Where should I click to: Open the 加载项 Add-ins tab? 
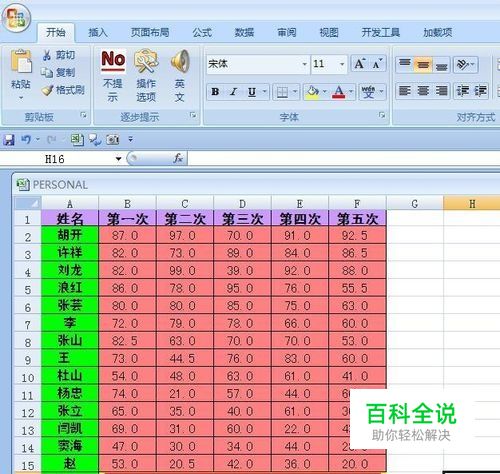click(x=438, y=33)
